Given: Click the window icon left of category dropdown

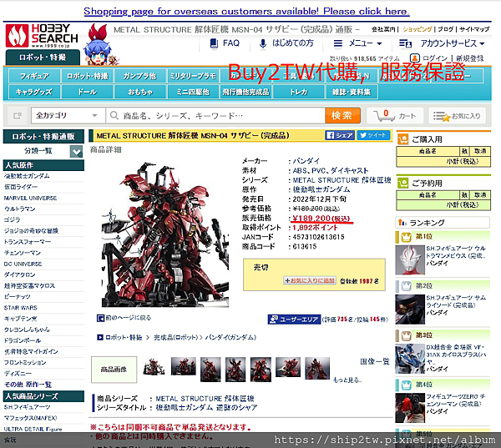Looking at the screenshot, I should point(18,116).
